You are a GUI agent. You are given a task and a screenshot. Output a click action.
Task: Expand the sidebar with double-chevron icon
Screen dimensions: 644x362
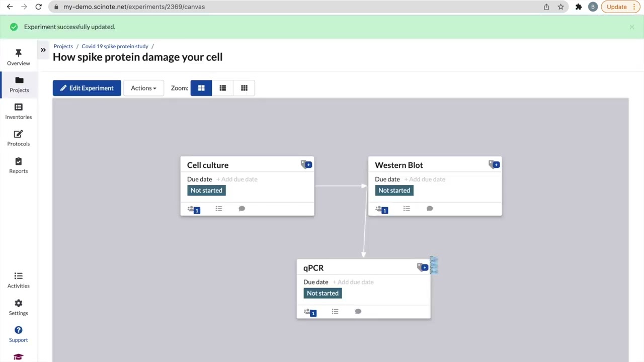pyautogui.click(x=43, y=50)
